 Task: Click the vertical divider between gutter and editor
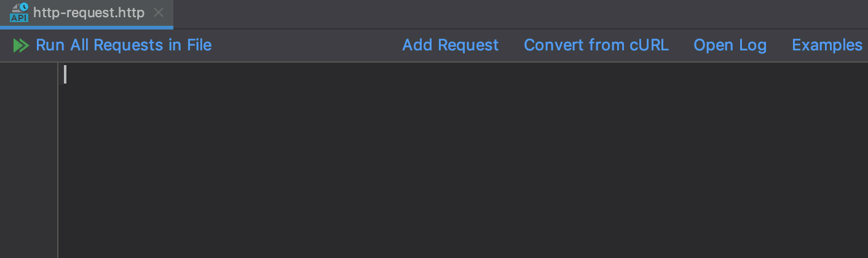pyautogui.click(x=58, y=160)
